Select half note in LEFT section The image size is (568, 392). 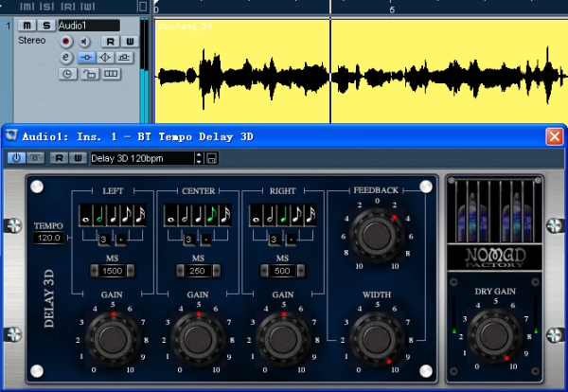pyautogui.click(x=99, y=216)
